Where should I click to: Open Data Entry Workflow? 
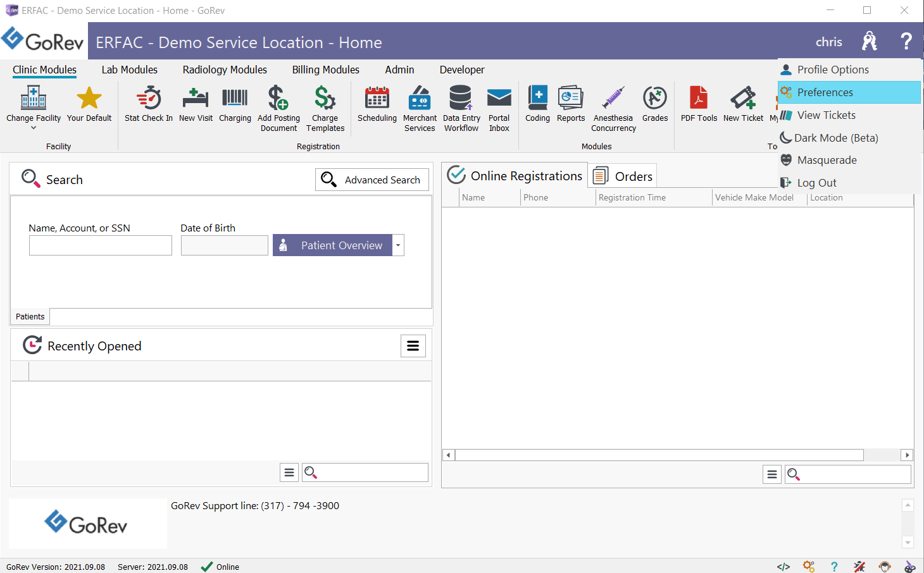461,109
